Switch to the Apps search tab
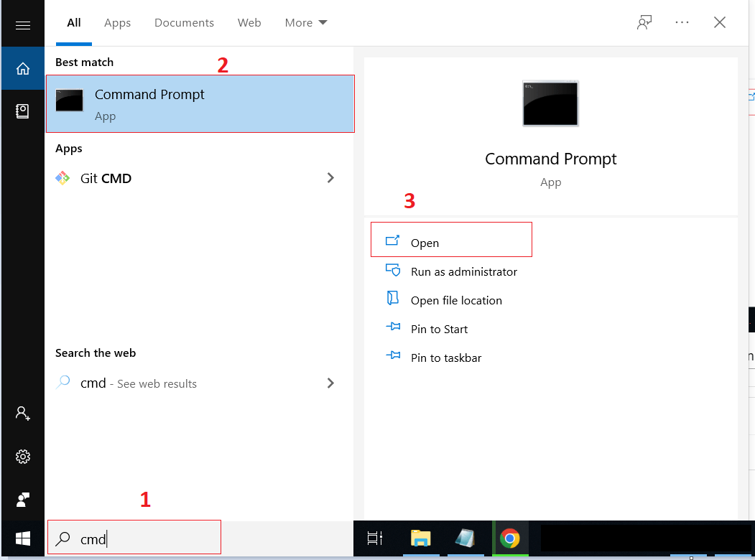The width and height of the screenshot is (755, 560). [117, 22]
